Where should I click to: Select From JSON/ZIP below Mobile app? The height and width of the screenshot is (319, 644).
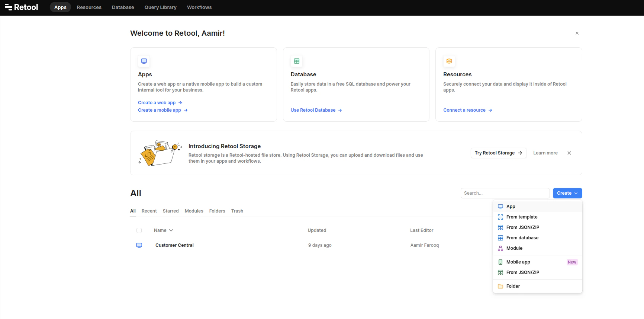538,272
